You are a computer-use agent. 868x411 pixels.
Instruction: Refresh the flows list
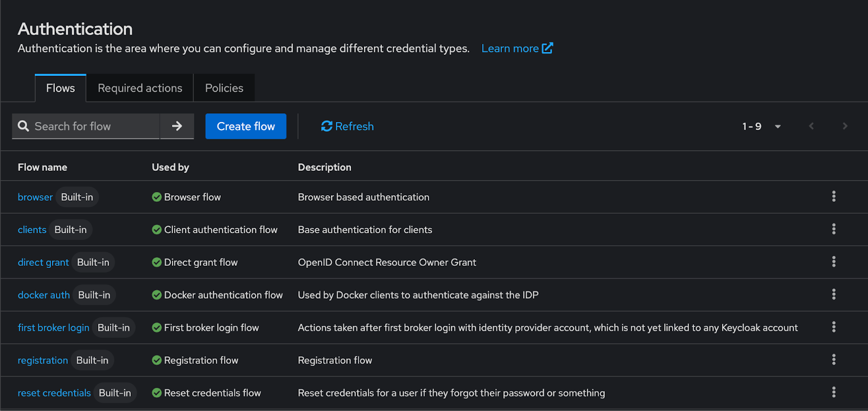pyautogui.click(x=347, y=126)
